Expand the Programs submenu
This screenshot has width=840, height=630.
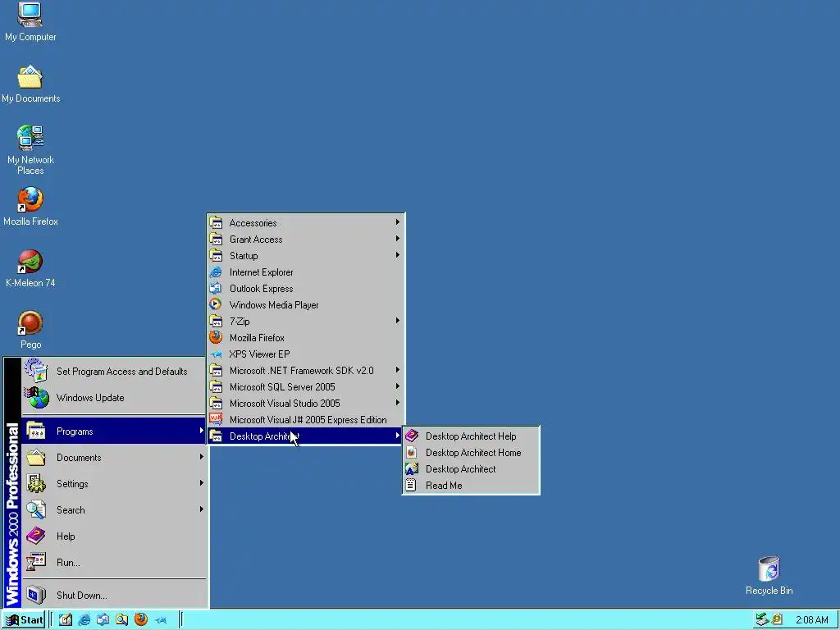[x=113, y=431]
